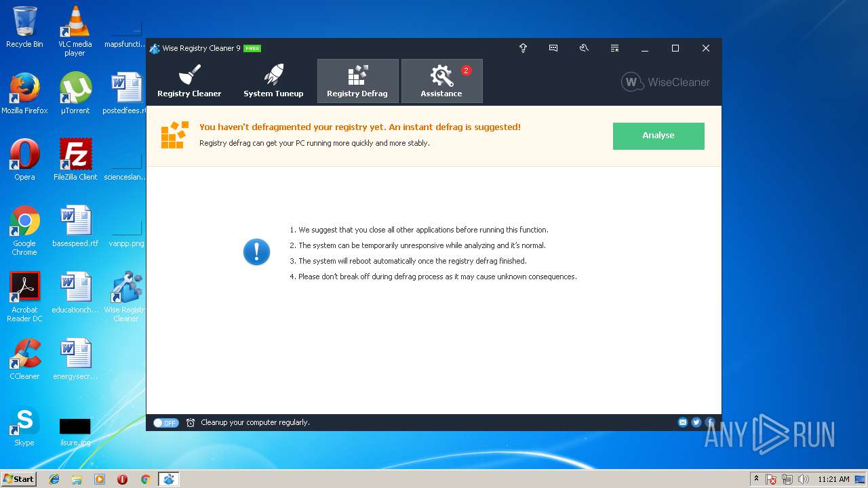Open the Start menu
Viewport: 868px width, 488px height.
click(18, 479)
